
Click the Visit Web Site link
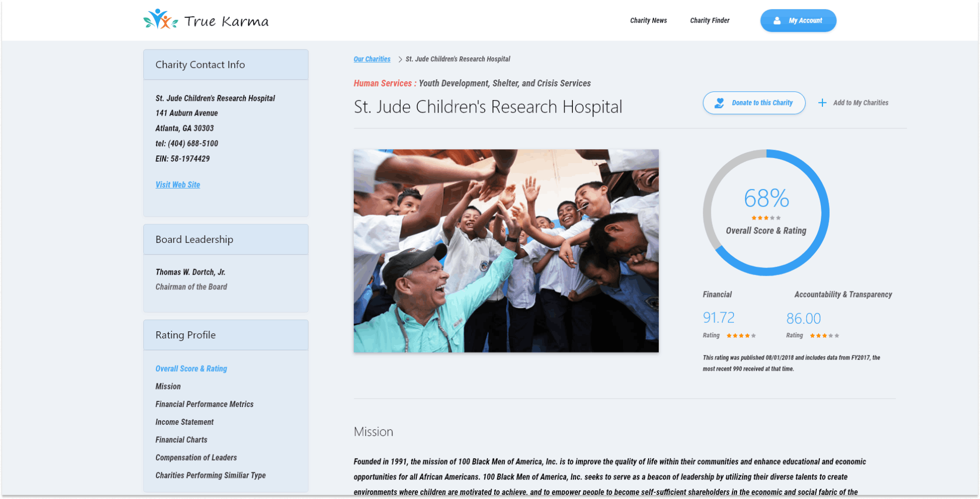coord(177,185)
